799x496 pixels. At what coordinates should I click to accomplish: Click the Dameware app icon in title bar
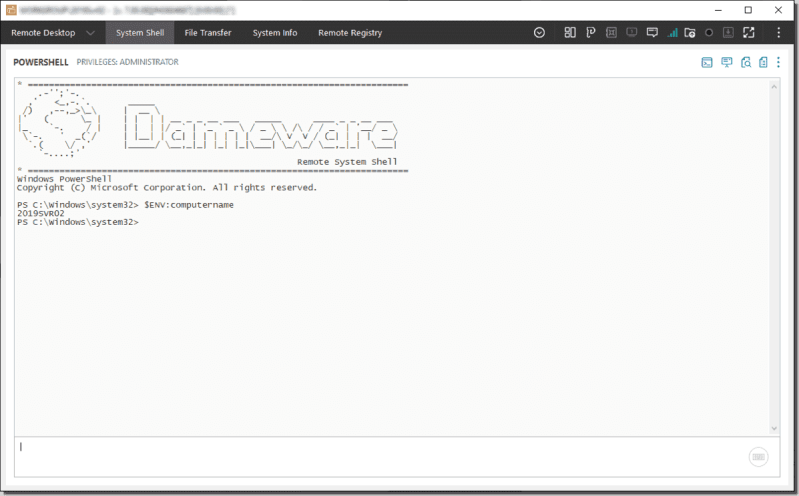pyautogui.click(x=11, y=10)
